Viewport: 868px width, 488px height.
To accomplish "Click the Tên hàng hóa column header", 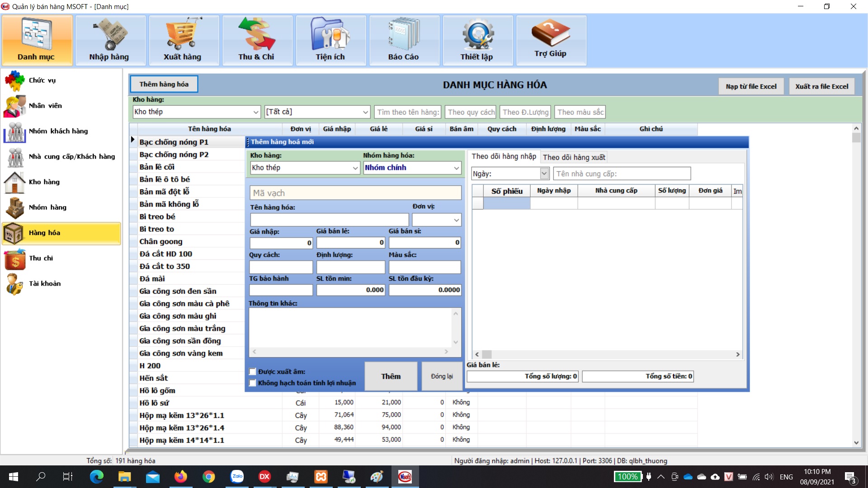I will click(209, 129).
